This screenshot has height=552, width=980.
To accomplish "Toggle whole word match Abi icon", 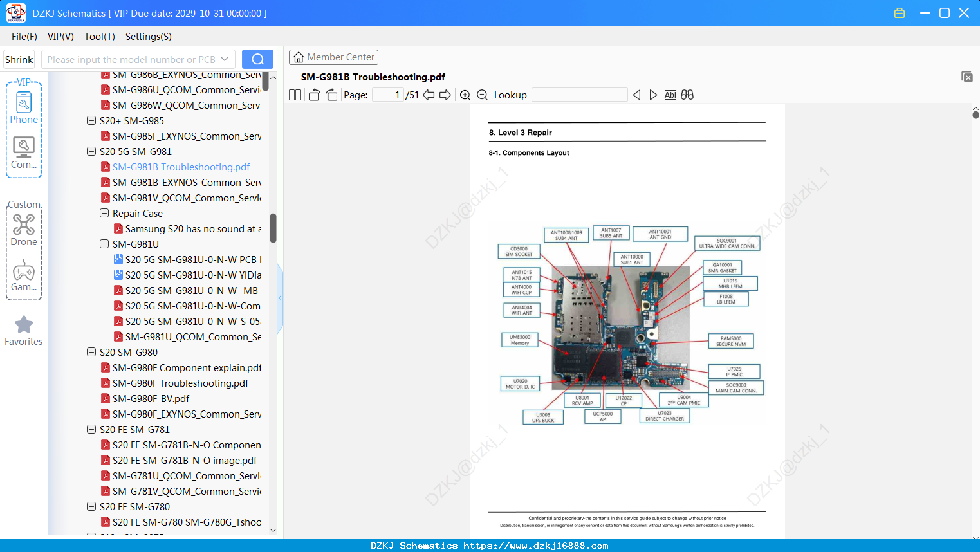I will click(670, 95).
